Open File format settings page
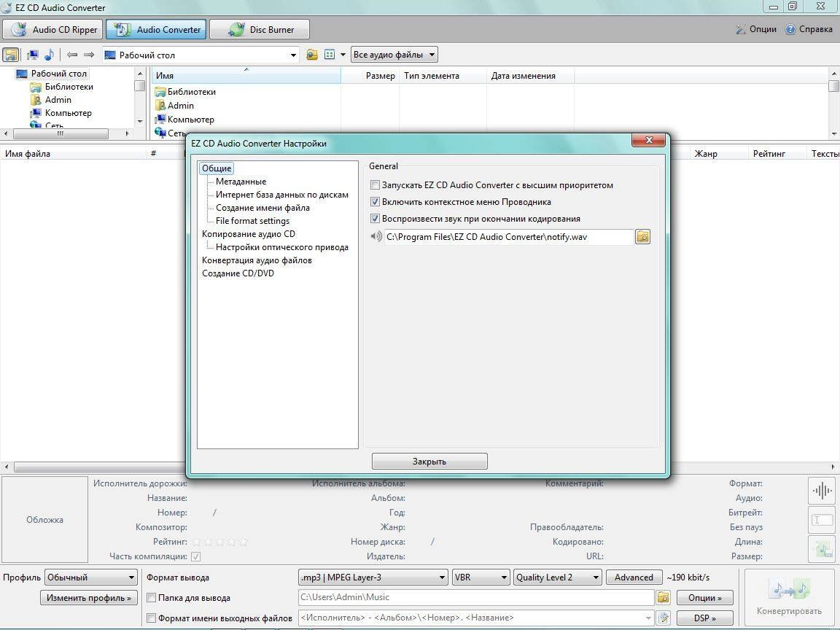The height and width of the screenshot is (630, 840). point(252,221)
